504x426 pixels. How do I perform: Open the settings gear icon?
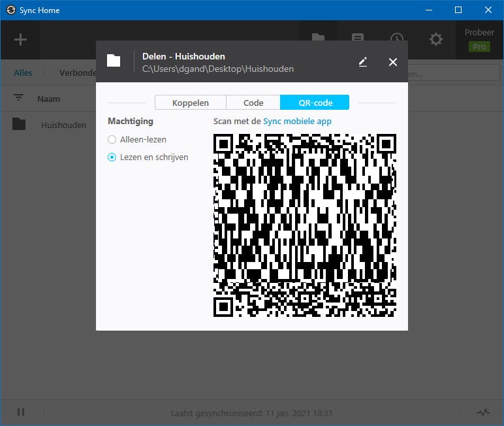[x=436, y=39]
